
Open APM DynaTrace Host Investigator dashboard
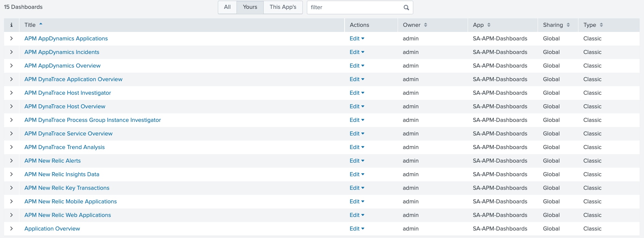point(68,93)
